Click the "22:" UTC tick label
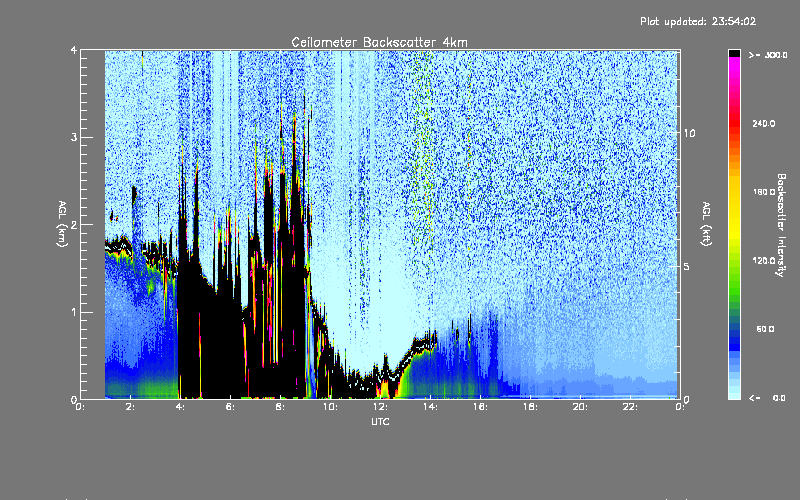The width and height of the screenshot is (800, 500). (x=630, y=407)
